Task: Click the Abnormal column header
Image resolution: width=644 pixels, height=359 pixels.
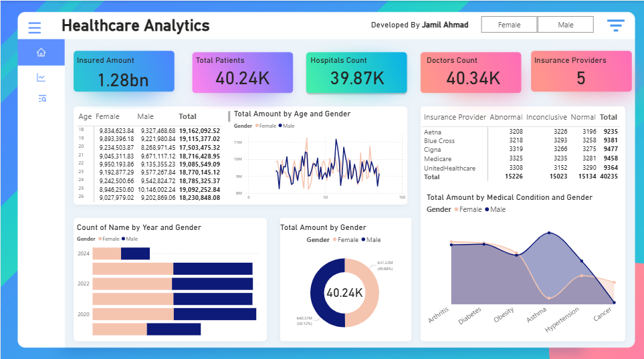Action: 506,117
